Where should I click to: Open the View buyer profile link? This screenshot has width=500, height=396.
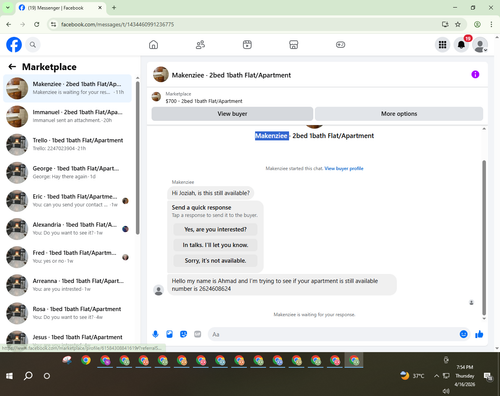[344, 168]
